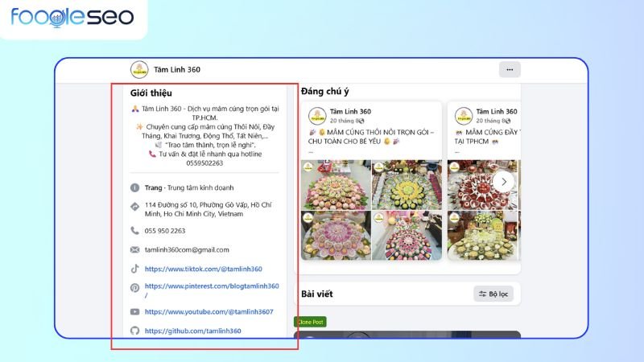Open the Pinterest blogtamlinh360 link
The height and width of the screenshot is (362, 644).
tap(212, 286)
